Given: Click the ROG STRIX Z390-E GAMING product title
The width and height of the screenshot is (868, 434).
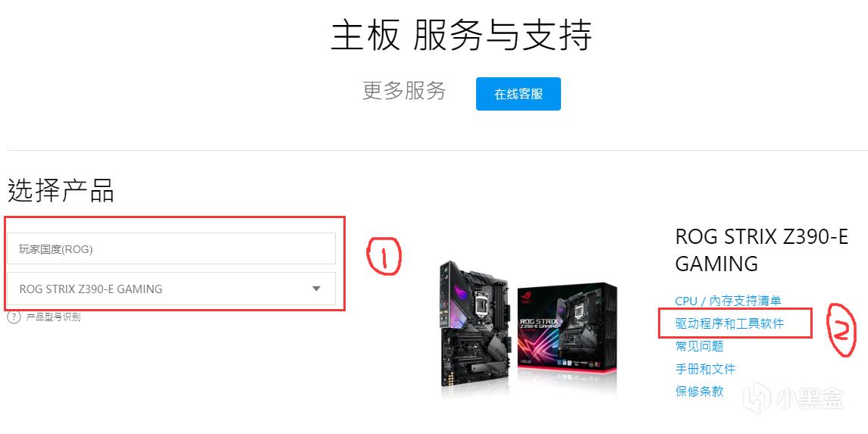Looking at the screenshot, I should pyautogui.click(x=761, y=250).
